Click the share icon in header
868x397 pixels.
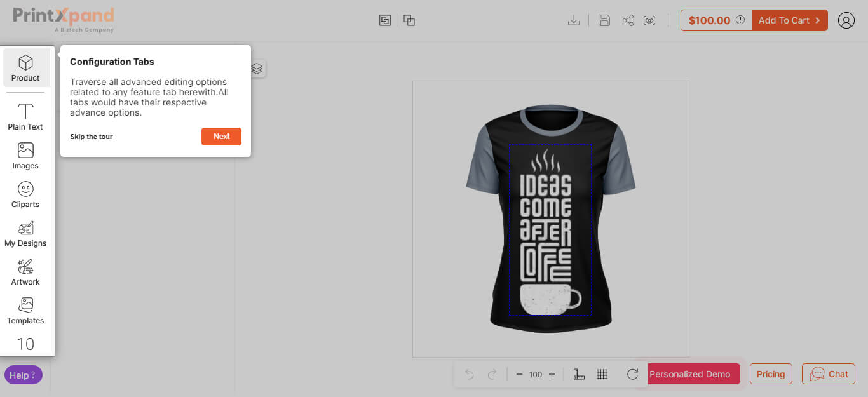[x=628, y=20]
